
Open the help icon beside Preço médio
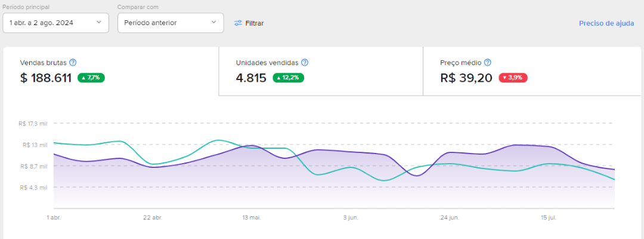pos(488,63)
